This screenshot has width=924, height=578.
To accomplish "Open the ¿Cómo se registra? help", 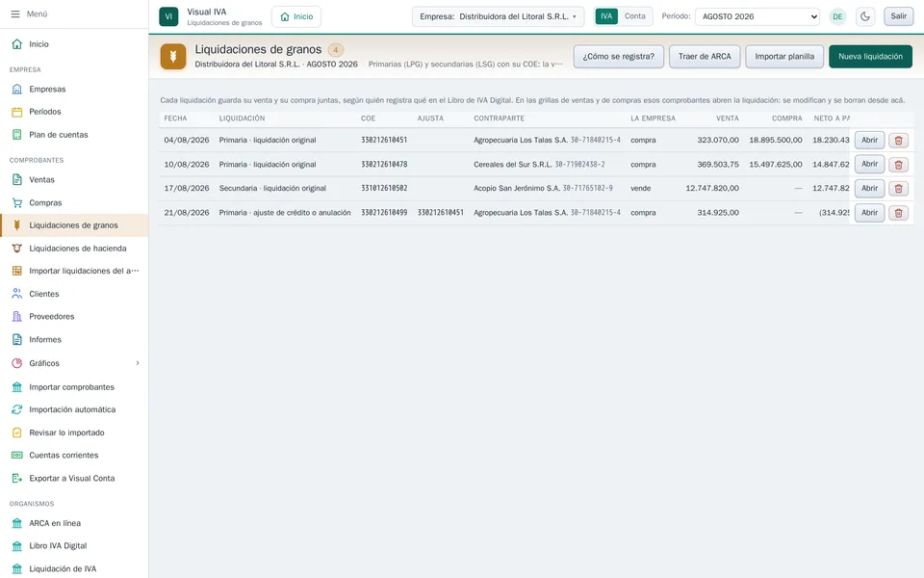I will (x=619, y=57).
